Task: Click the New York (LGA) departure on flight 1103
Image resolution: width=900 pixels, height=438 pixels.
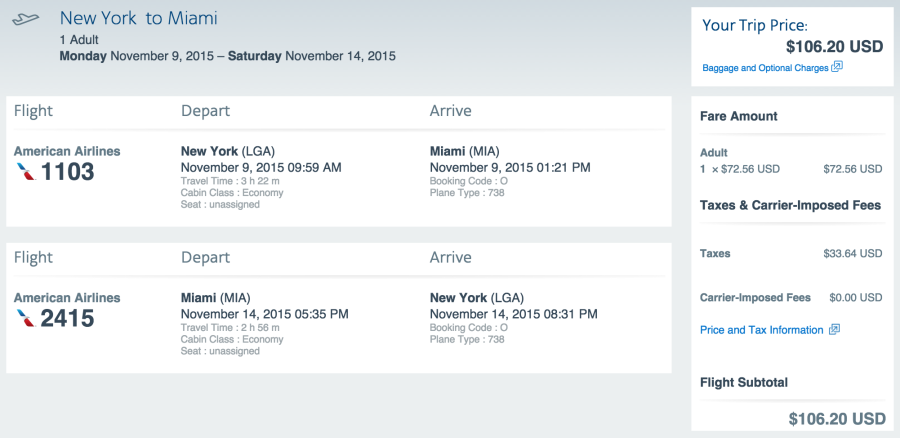Action: 228,152
